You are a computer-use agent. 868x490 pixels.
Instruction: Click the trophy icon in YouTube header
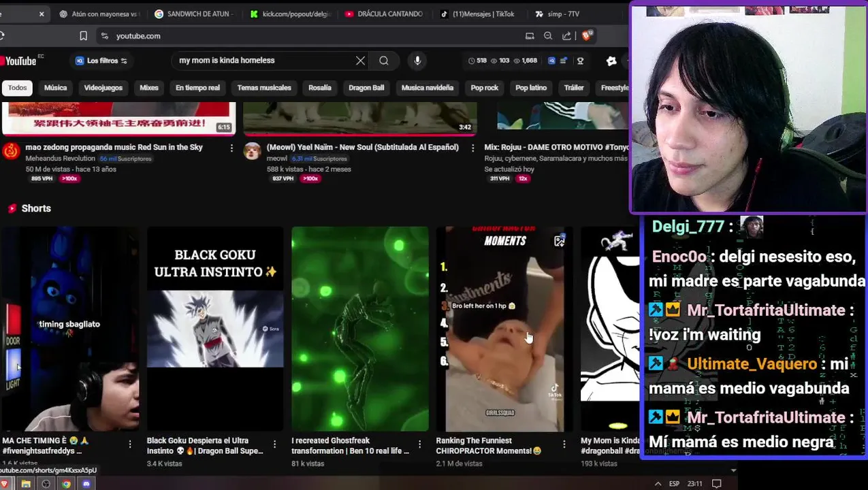pos(580,61)
